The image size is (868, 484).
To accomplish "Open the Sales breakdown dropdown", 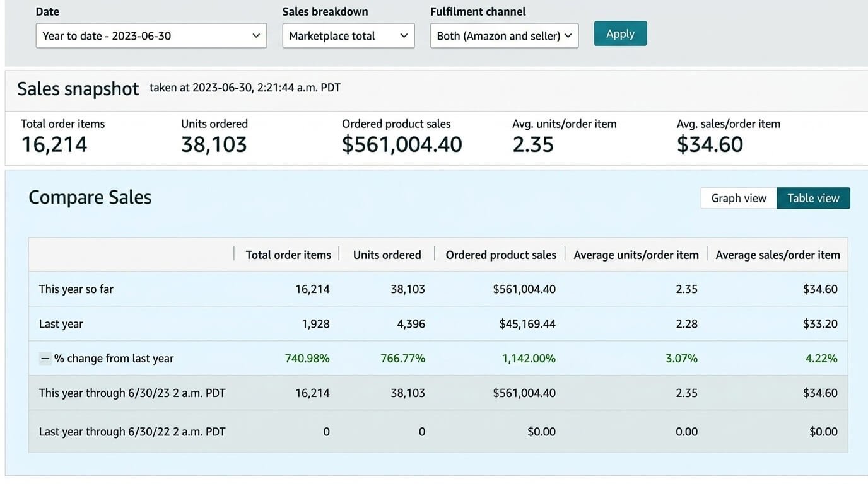I will 348,36.
